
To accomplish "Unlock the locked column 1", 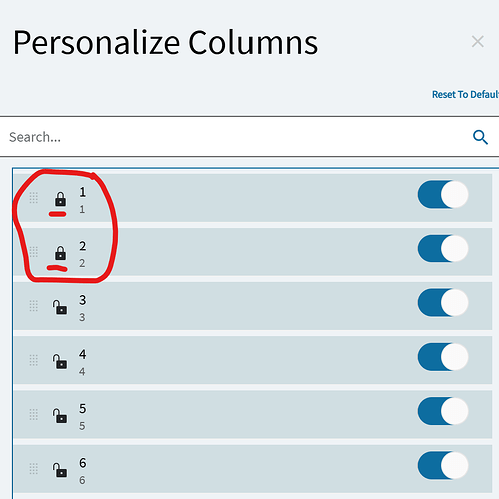I will click(x=60, y=199).
